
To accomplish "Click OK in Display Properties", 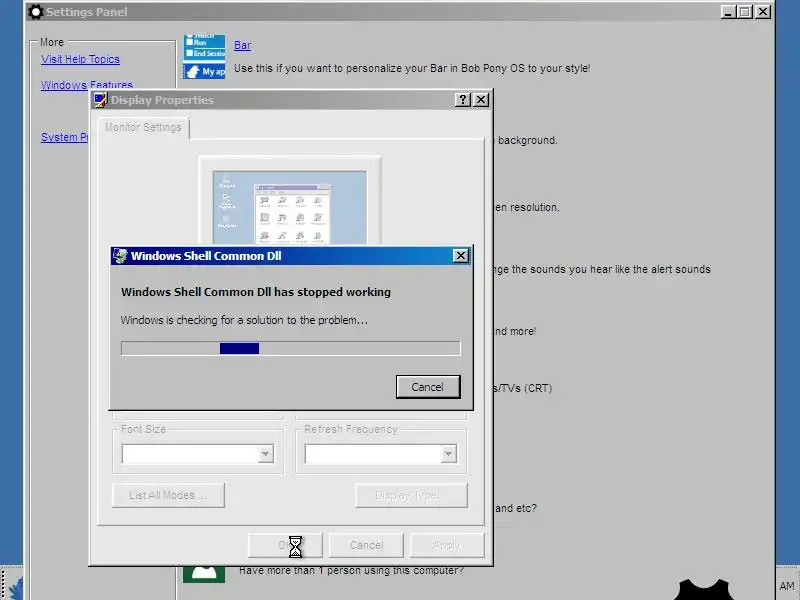I will tap(285, 545).
